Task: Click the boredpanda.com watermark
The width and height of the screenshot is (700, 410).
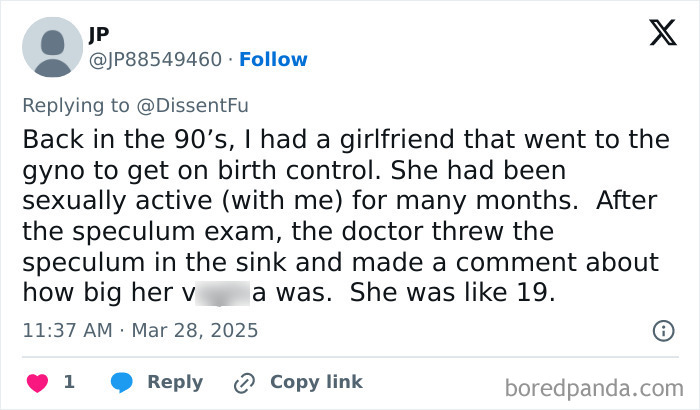Action: click(595, 387)
